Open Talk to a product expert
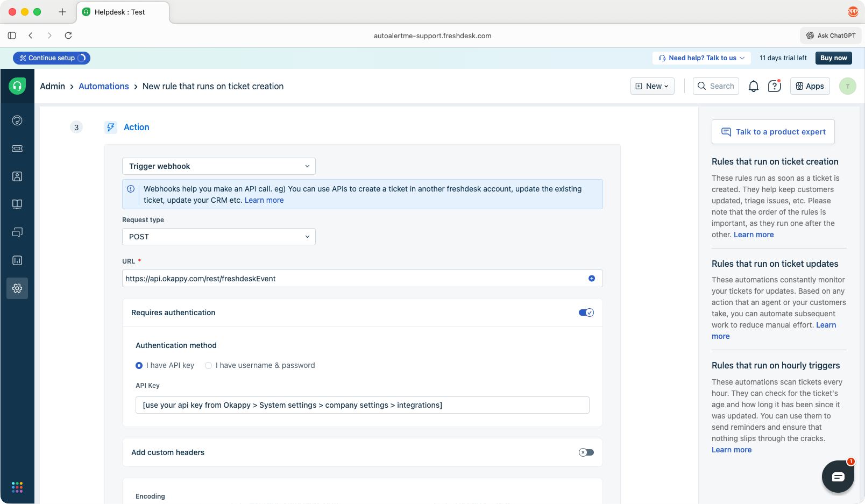The width and height of the screenshot is (865, 504). [773, 132]
